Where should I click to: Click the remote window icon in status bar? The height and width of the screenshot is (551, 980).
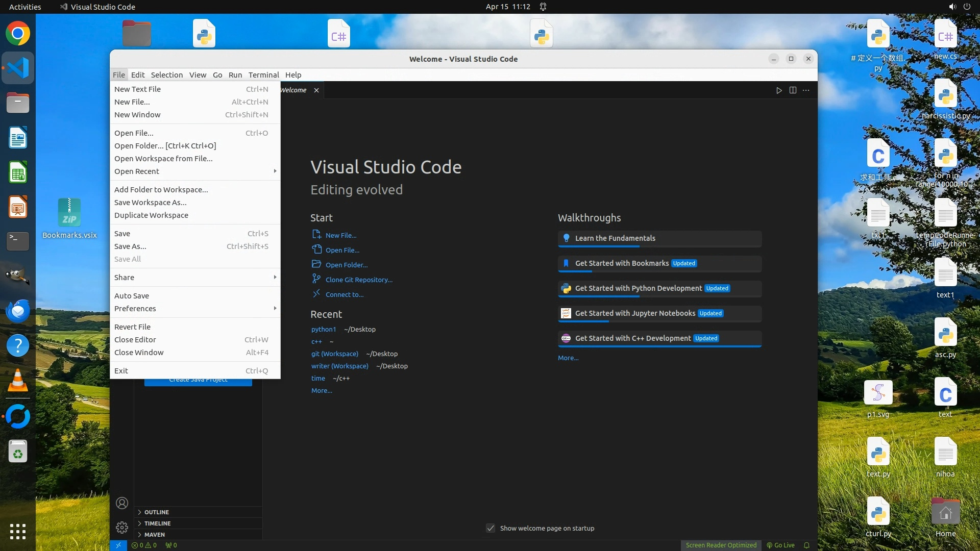pos(118,545)
